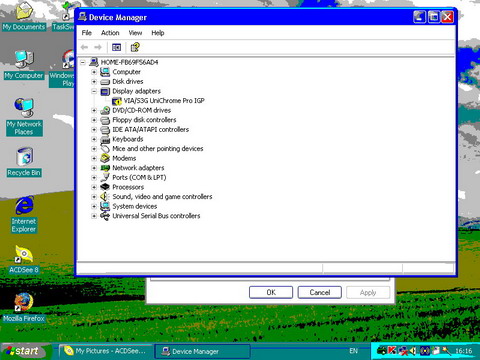Switch to My Pictures - ACDSee taskbar button

click(106, 351)
